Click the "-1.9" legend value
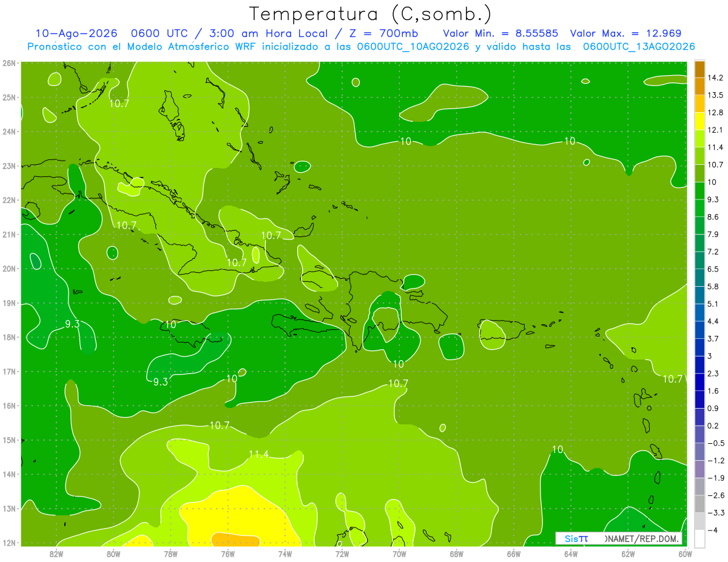Screen dimensions: 728x562 pos(717,478)
